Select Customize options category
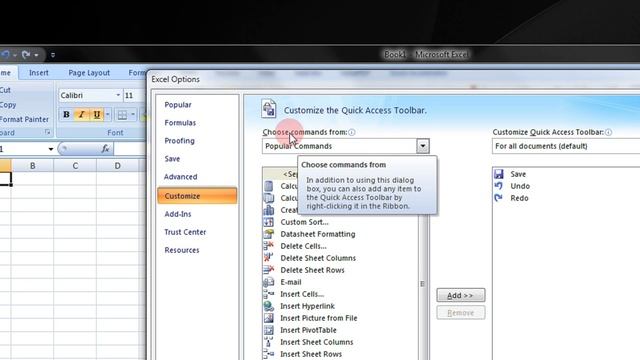 (x=197, y=196)
